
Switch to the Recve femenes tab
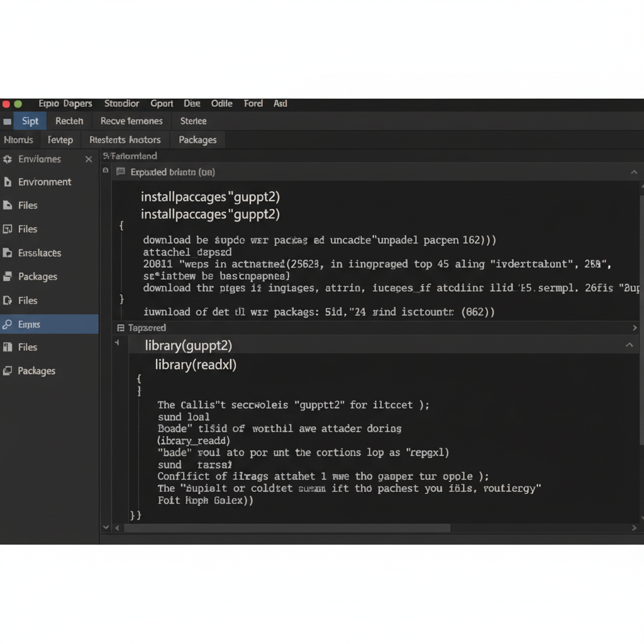[x=131, y=121]
